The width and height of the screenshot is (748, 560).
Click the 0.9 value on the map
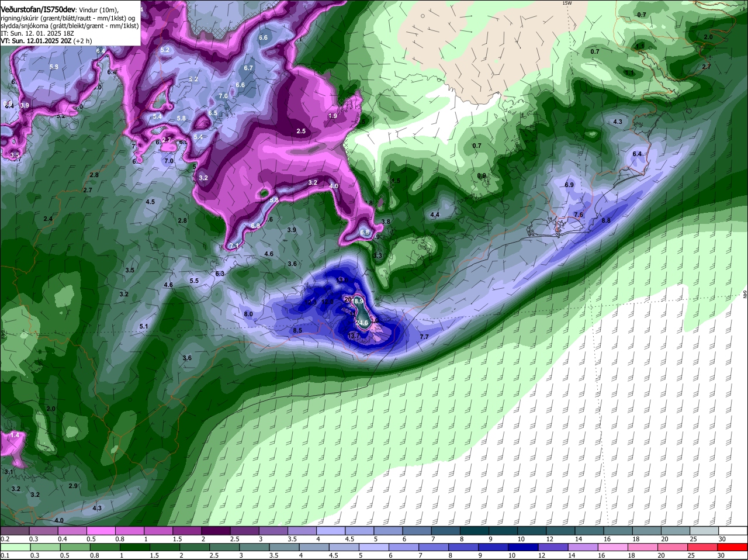482,175
